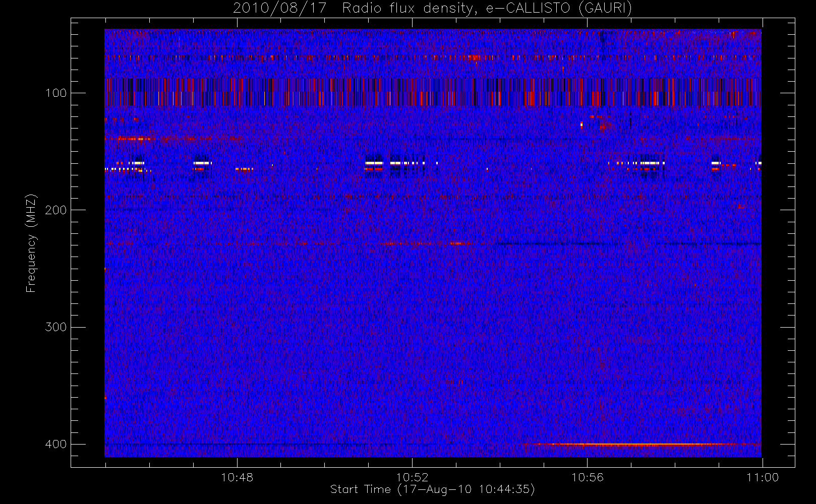Click the 10:48 time tick label
Viewport: 816px width, 504px height.
(x=237, y=477)
